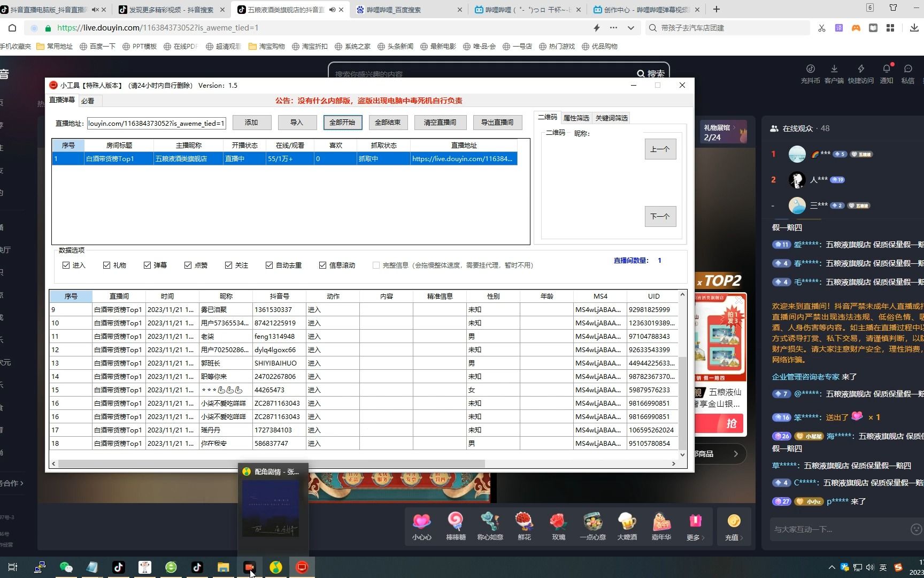Send the 嘉年华 carnival gift
Screen dimensions: 924x578
pos(661,521)
